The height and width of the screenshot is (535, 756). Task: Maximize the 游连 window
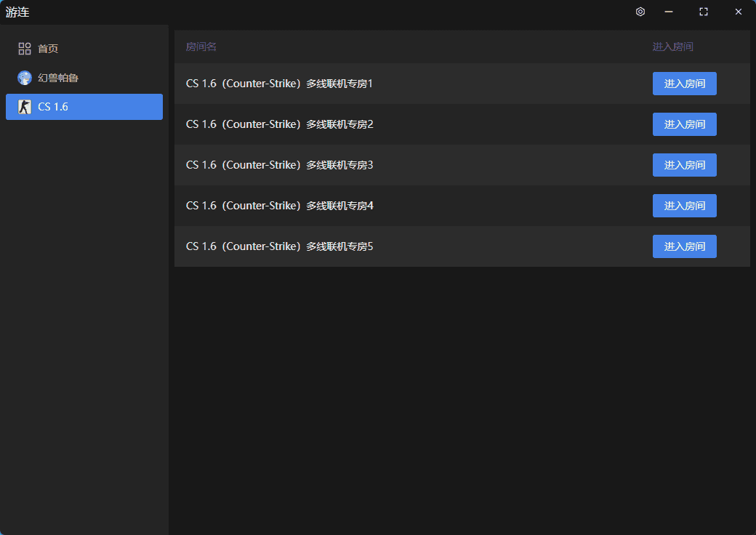[704, 12]
